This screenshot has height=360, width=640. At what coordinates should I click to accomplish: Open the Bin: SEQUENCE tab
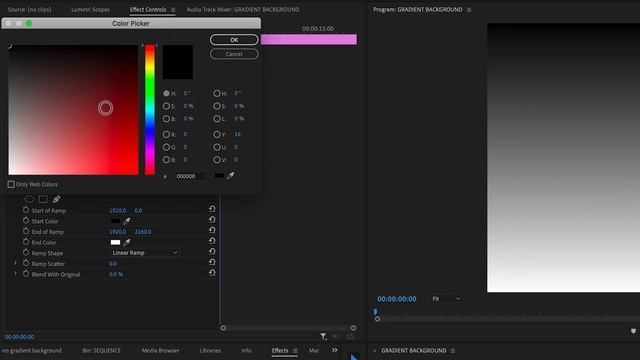click(x=102, y=351)
